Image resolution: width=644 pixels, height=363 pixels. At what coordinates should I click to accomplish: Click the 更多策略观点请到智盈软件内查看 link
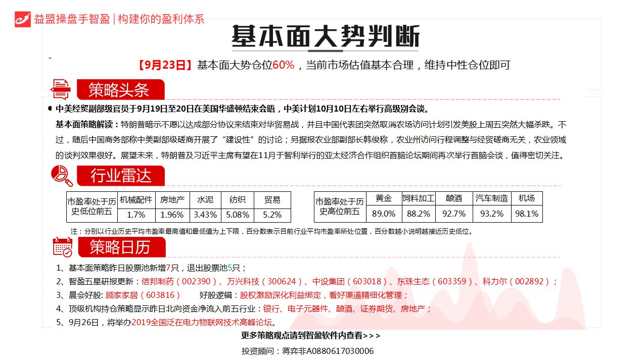point(311,336)
